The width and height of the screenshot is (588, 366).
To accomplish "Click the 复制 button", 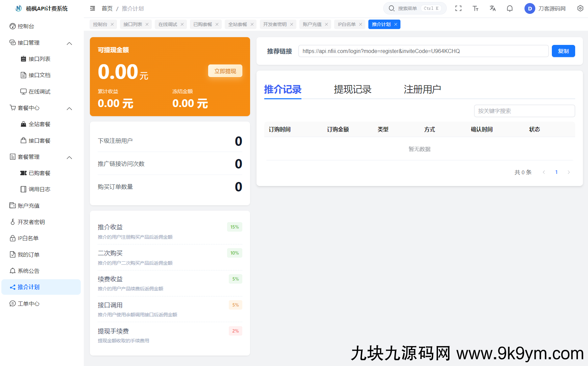I will coord(563,51).
